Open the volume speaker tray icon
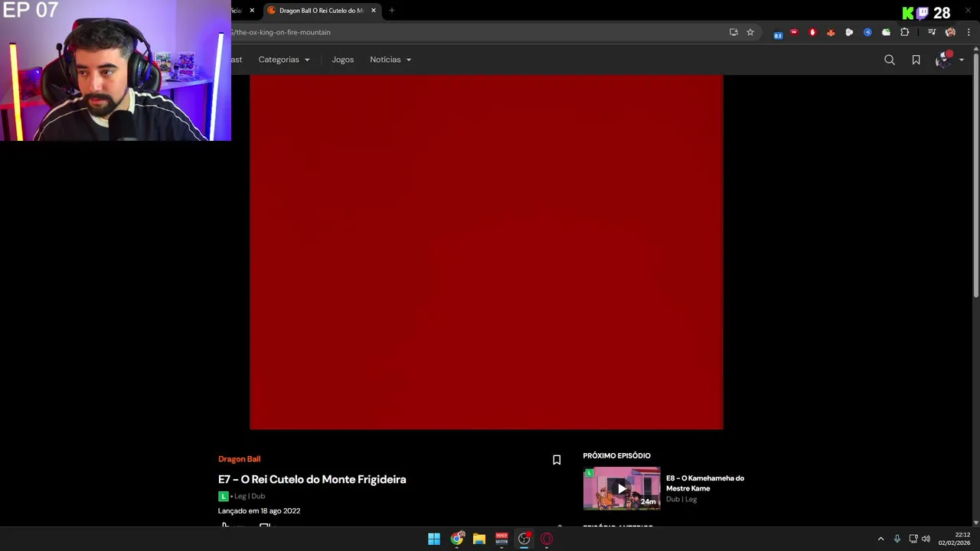 tap(926, 539)
